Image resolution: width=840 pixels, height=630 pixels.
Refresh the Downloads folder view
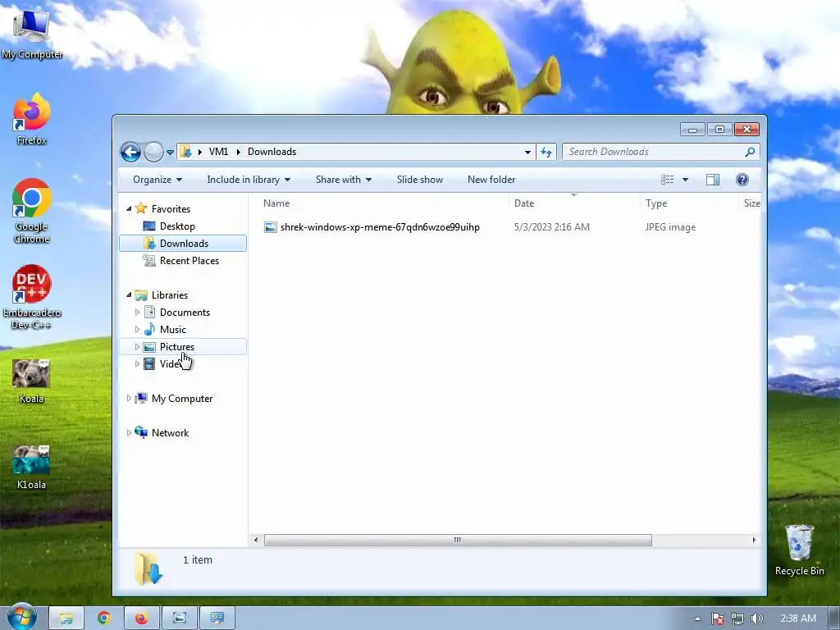point(546,152)
